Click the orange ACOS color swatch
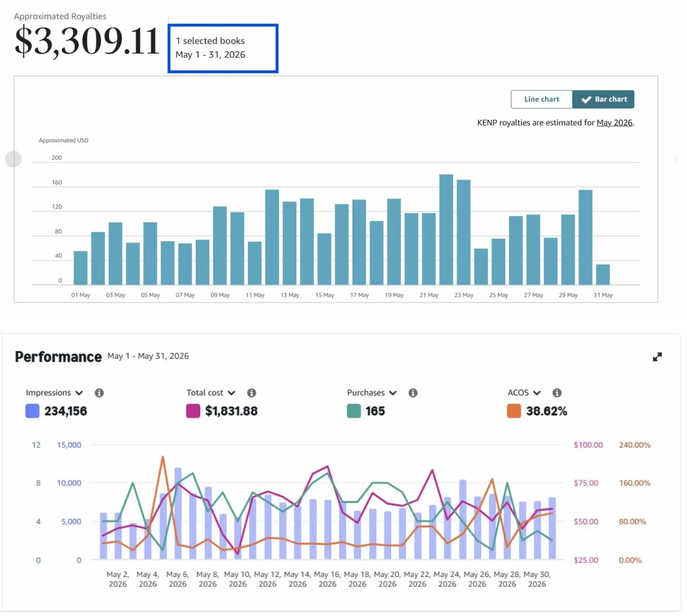Image resolution: width=687 pixels, height=616 pixels. (x=514, y=410)
